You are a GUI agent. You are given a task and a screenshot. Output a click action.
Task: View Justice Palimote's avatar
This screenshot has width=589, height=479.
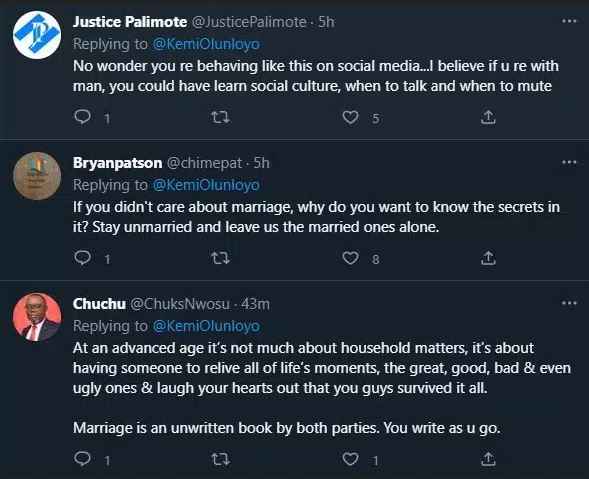(x=37, y=35)
